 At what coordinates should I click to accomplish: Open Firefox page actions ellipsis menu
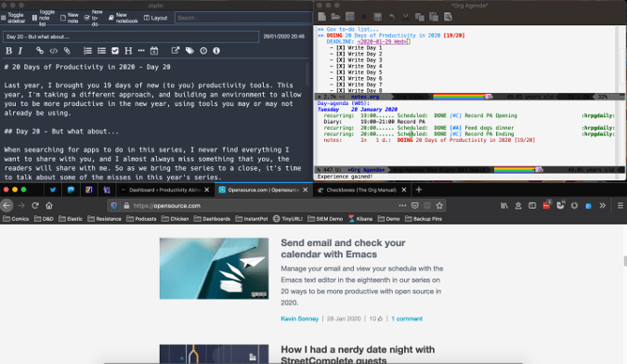402,205
